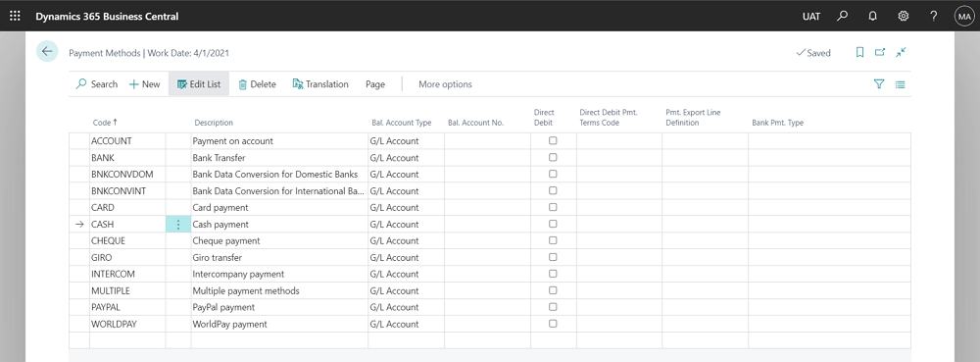The image size is (980, 362).
Task: Open Translation for the payment method
Action: (320, 84)
